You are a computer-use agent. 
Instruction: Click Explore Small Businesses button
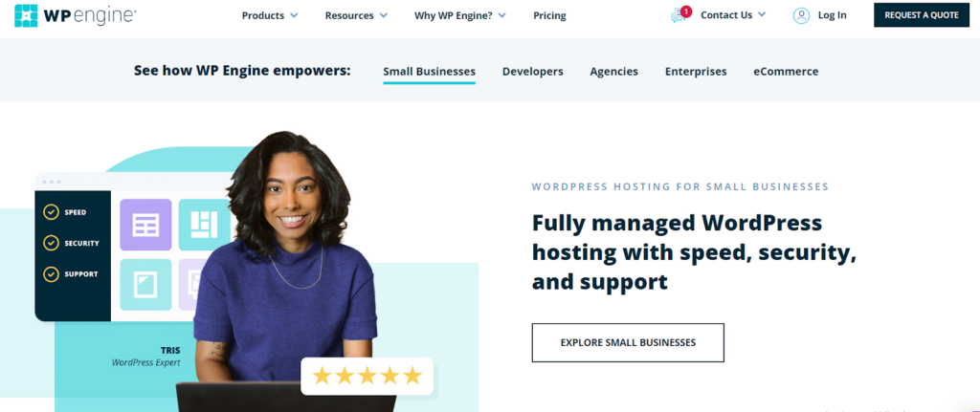tap(628, 343)
